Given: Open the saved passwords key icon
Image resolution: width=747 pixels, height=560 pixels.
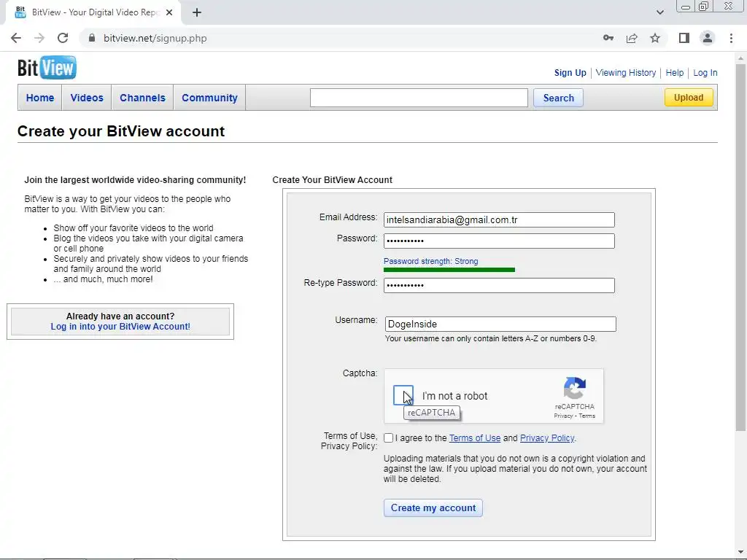Looking at the screenshot, I should (x=608, y=38).
